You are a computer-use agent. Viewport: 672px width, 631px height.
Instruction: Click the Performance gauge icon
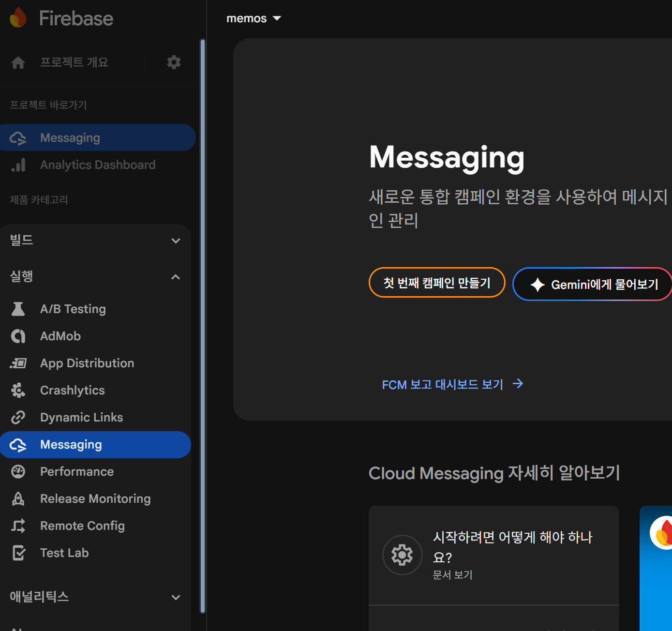(18, 471)
